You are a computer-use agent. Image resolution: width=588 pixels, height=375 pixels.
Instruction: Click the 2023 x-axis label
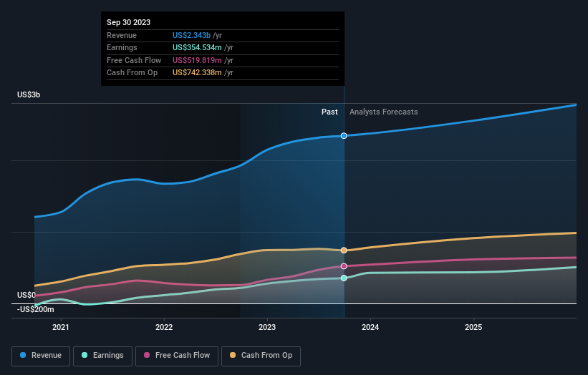coord(267,327)
